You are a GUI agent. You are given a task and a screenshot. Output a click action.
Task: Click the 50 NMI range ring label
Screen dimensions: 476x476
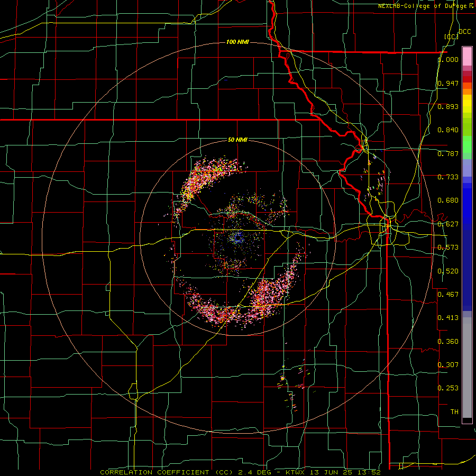point(237,140)
